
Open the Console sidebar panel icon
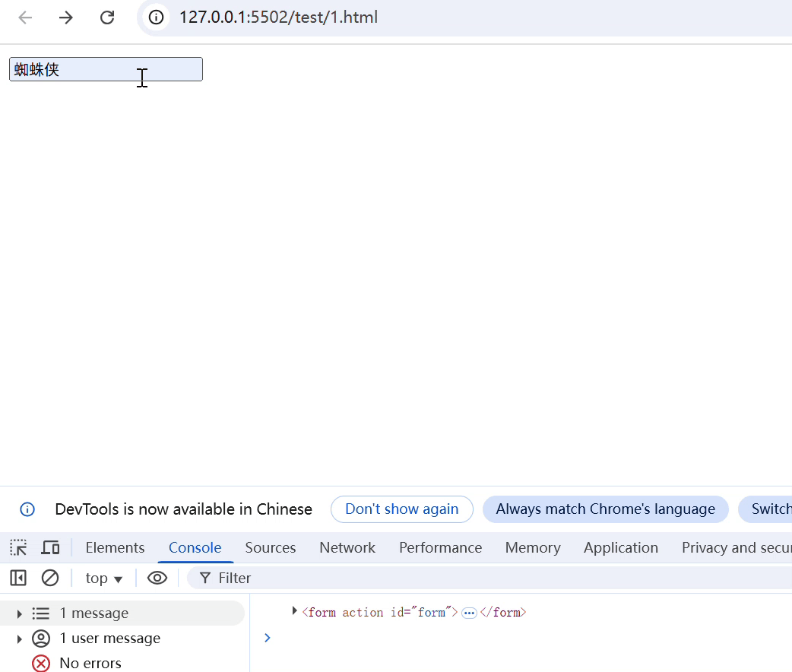point(17,578)
